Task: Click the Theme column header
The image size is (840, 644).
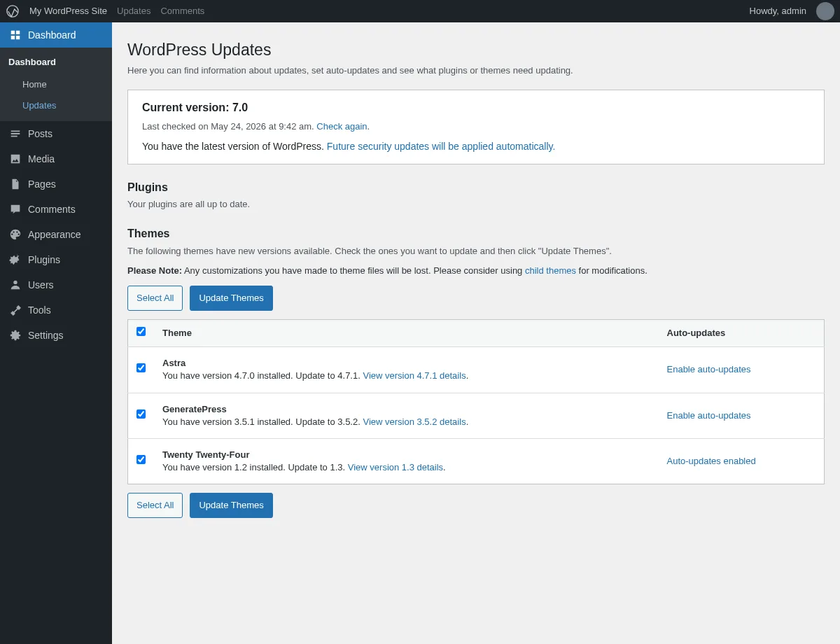Action: [177, 333]
